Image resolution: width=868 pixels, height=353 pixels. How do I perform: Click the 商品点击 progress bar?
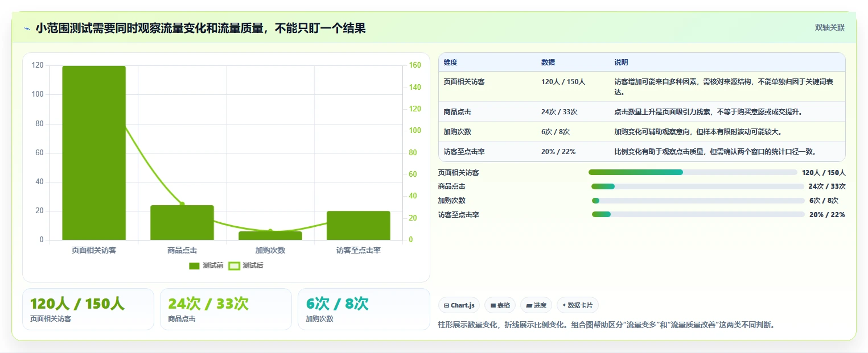click(x=698, y=186)
